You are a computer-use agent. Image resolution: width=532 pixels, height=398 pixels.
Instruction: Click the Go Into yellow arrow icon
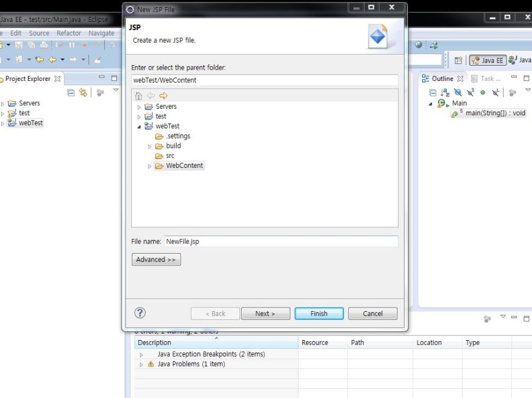pos(163,96)
